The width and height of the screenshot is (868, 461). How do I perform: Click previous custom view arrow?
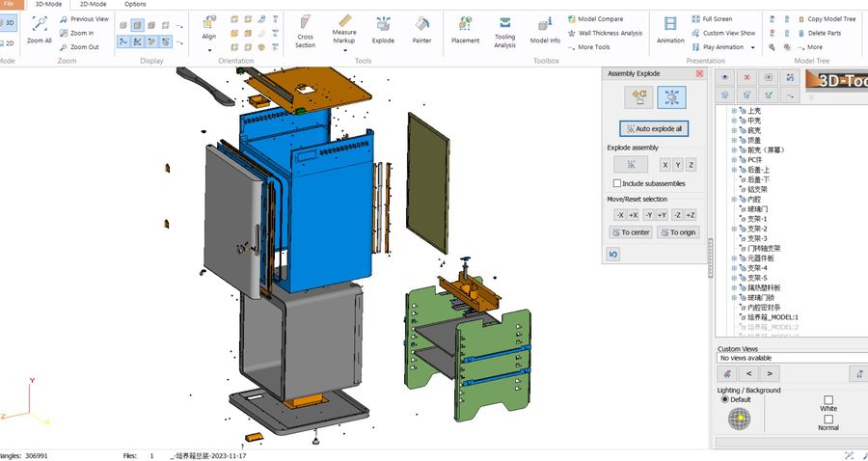click(748, 373)
